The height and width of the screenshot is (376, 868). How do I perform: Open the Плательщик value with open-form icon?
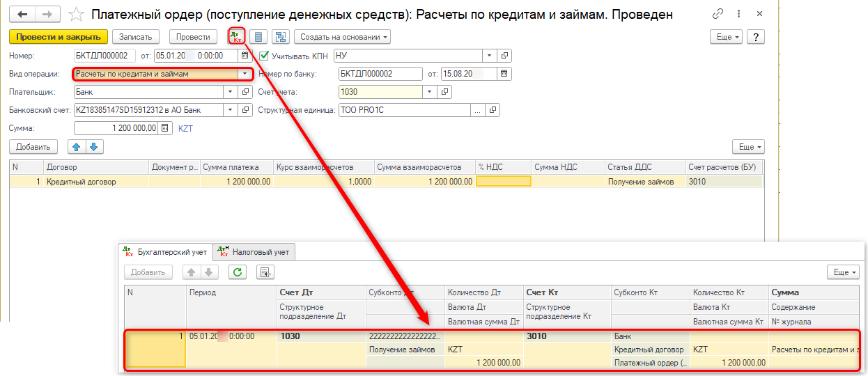245,92
